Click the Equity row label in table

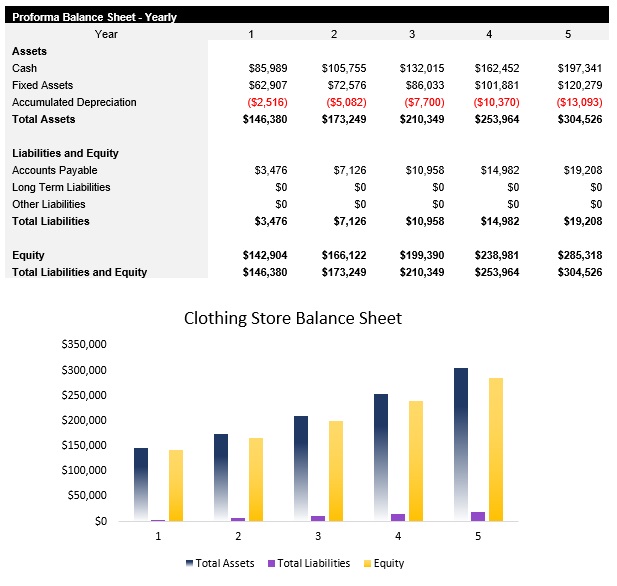pyautogui.click(x=28, y=255)
